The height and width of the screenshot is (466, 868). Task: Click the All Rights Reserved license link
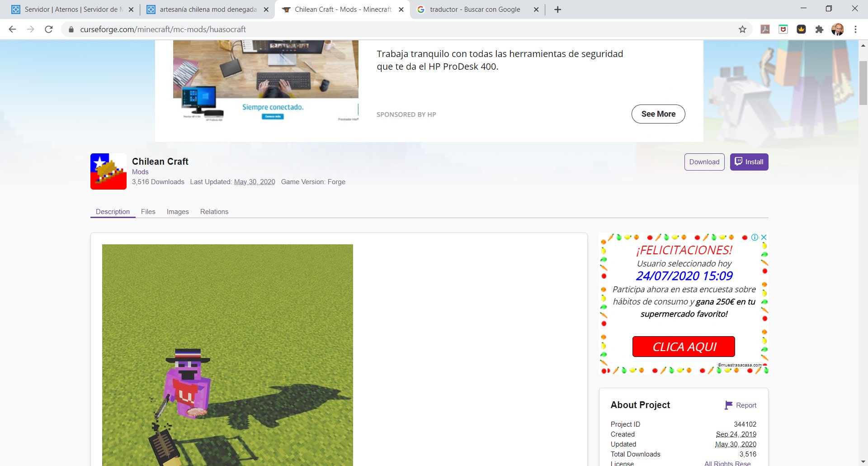(727, 464)
